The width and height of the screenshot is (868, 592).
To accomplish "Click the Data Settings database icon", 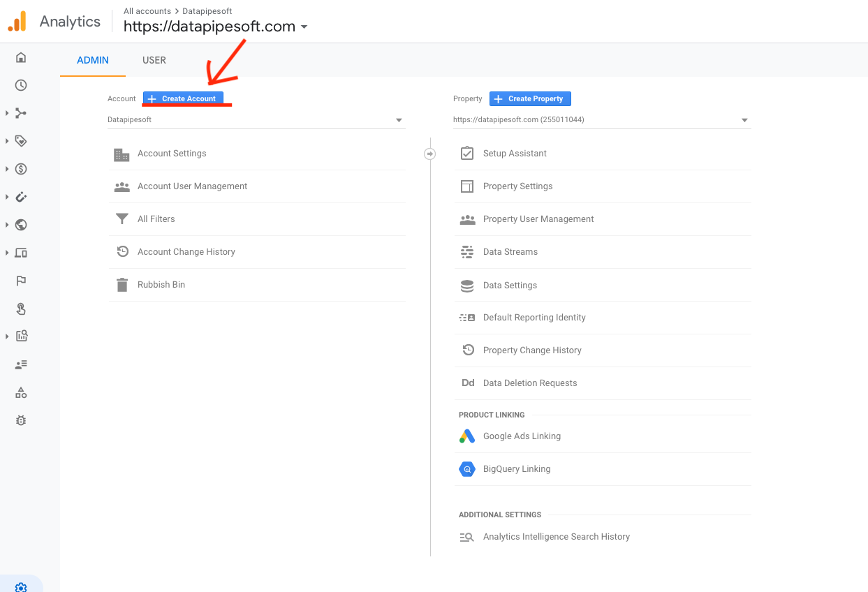I will click(x=467, y=286).
